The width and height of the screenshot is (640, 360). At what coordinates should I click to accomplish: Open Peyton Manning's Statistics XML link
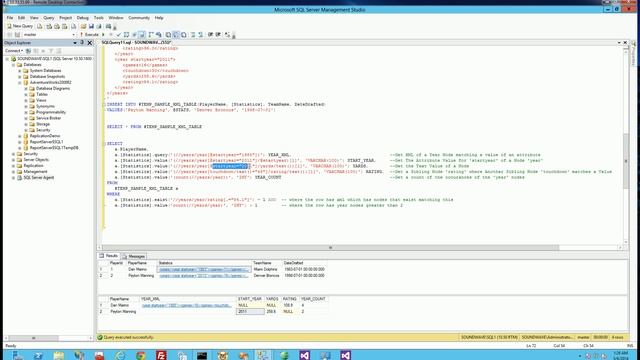(203, 276)
